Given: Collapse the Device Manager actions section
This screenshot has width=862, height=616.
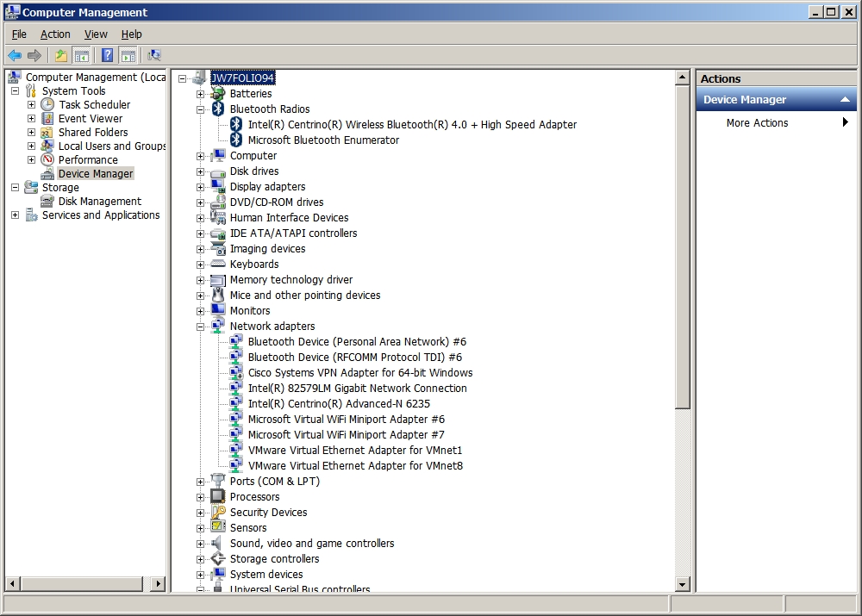Looking at the screenshot, I should pos(845,99).
